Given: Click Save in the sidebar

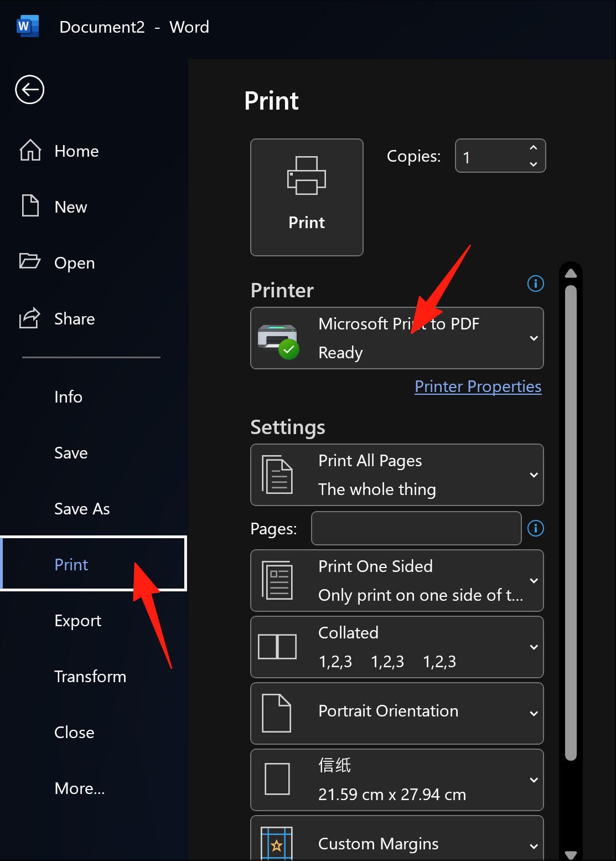Looking at the screenshot, I should coord(71,453).
